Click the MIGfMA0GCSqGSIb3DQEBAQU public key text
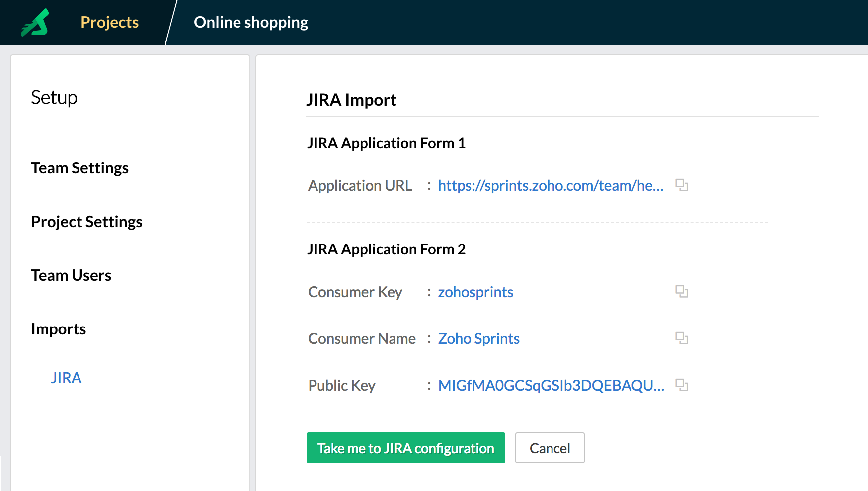868x491 pixels. [x=551, y=385]
